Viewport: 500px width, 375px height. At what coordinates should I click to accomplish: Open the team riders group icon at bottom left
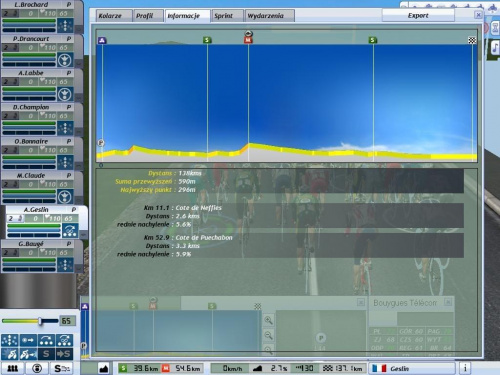click(x=13, y=368)
